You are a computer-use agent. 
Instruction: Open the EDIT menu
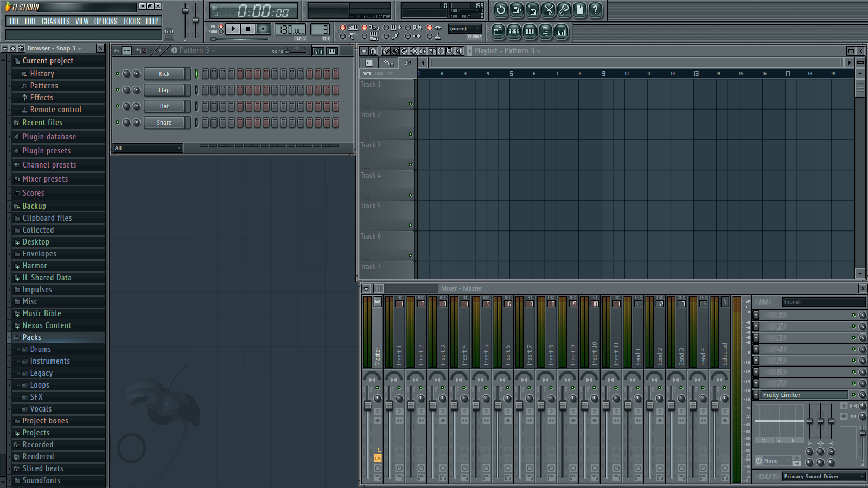coord(30,21)
